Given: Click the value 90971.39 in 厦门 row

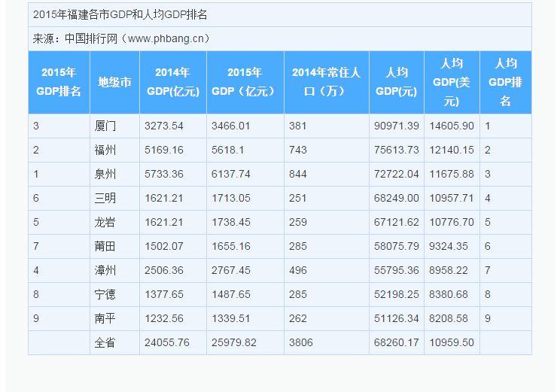Looking at the screenshot, I should click(397, 126).
